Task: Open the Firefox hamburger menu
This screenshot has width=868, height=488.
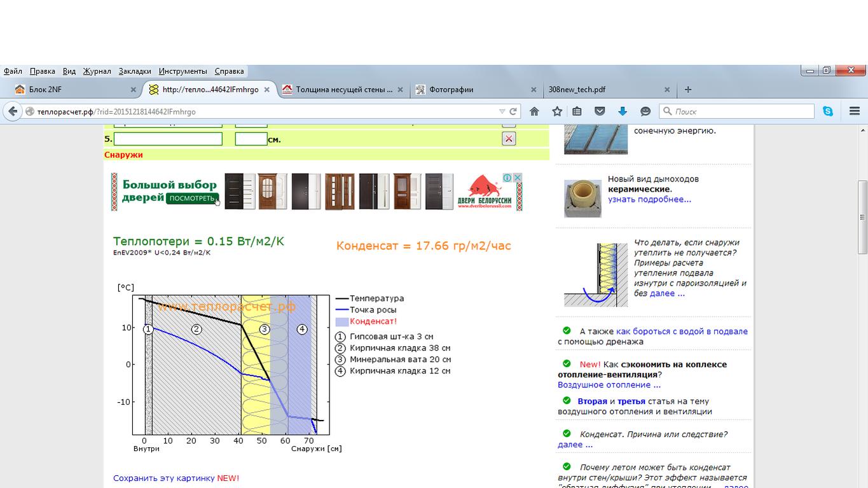Action: click(854, 111)
